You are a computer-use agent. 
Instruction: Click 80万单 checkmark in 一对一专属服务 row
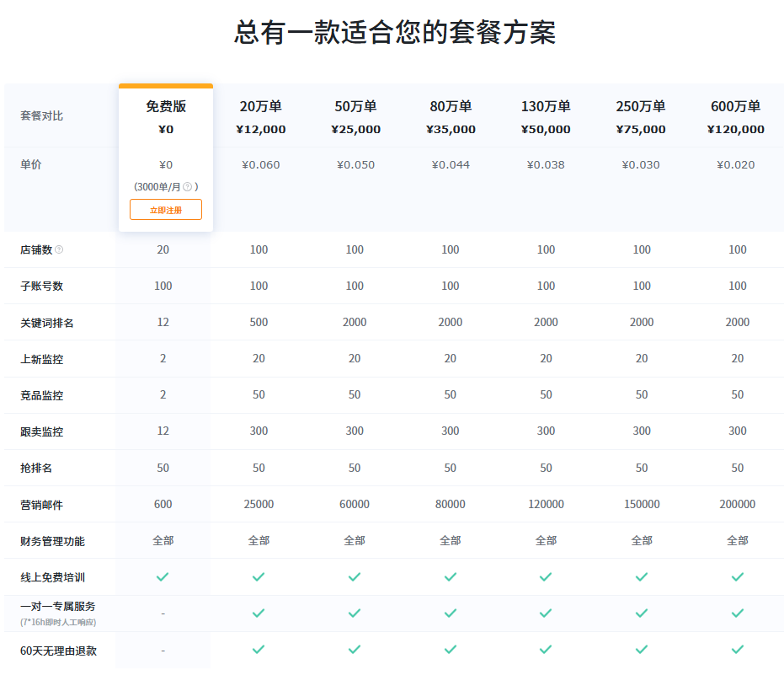451,613
